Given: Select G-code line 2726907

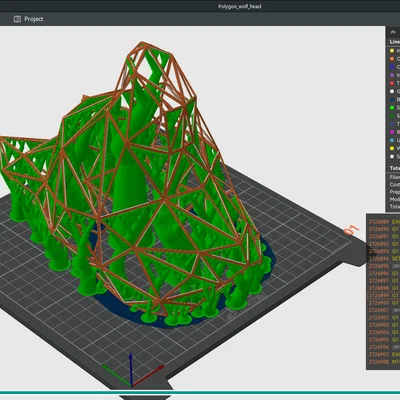Looking at the screenshot, I should click(x=383, y=354).
